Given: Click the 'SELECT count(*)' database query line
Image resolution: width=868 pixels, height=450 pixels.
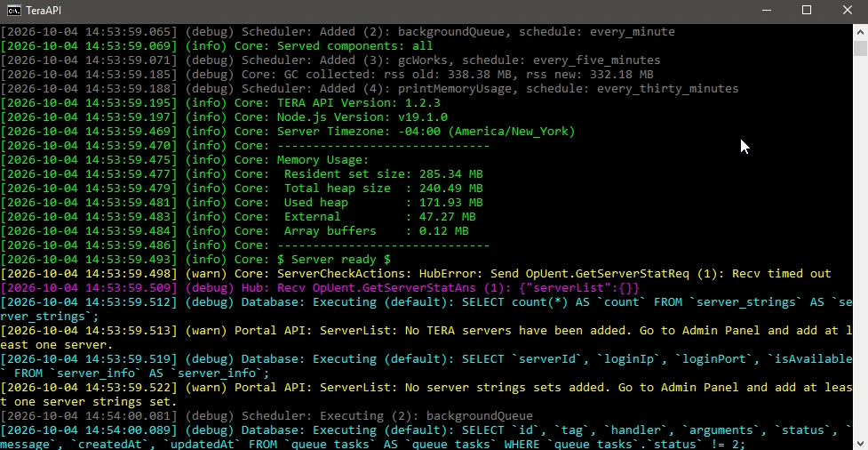Looking at the screenshot, I should (426, 309).
